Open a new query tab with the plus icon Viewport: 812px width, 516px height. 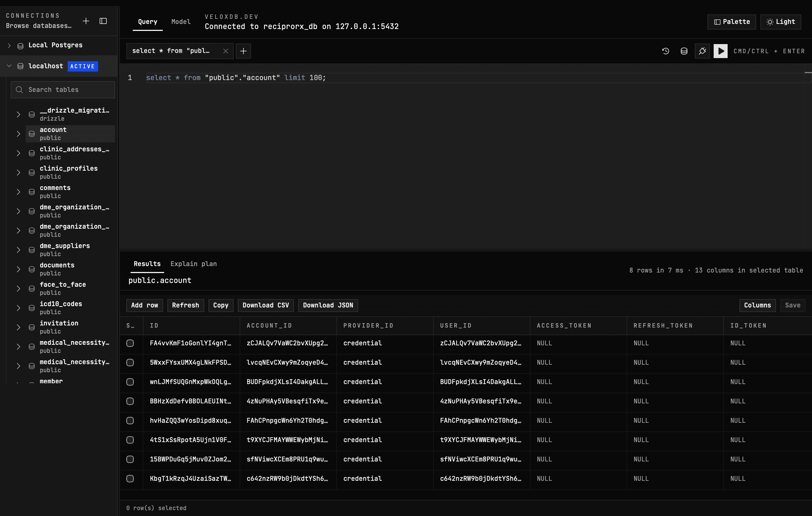tap(243, 51)
